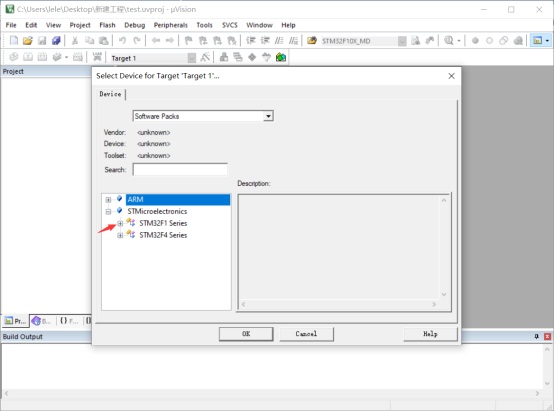The image size is (554, 411).
Task: Open the Peripherals menu
Action: click(x=171, y=25)
